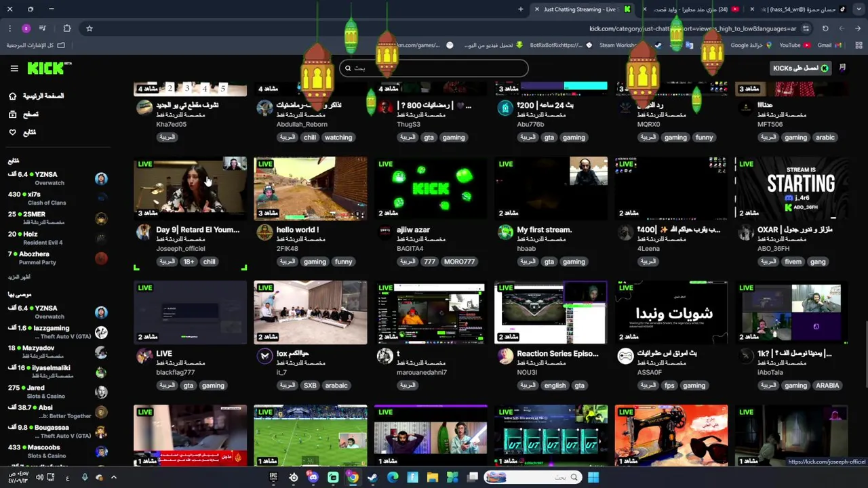The image size is (868, 488).
Task: Click the icon beside the KICKs button
Action: tap(842, 68)
